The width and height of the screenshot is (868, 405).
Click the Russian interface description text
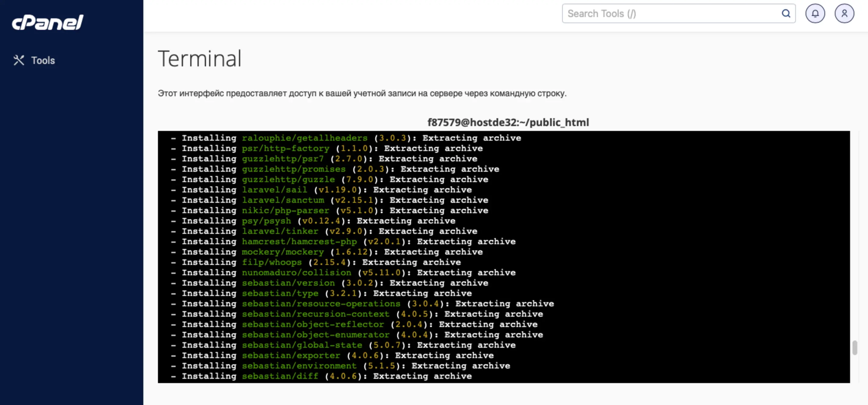[x=362, y=93]
